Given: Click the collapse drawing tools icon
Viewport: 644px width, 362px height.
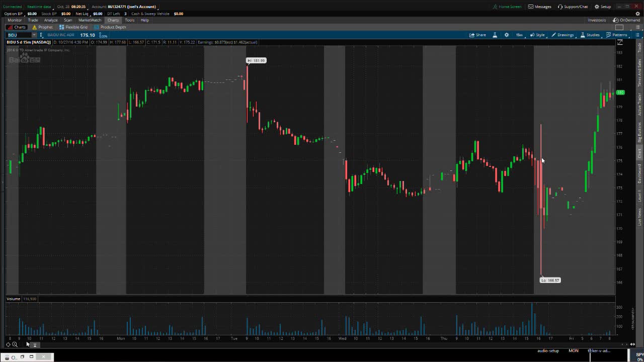Looking at the screenshot, I should [x=35, y=345].
